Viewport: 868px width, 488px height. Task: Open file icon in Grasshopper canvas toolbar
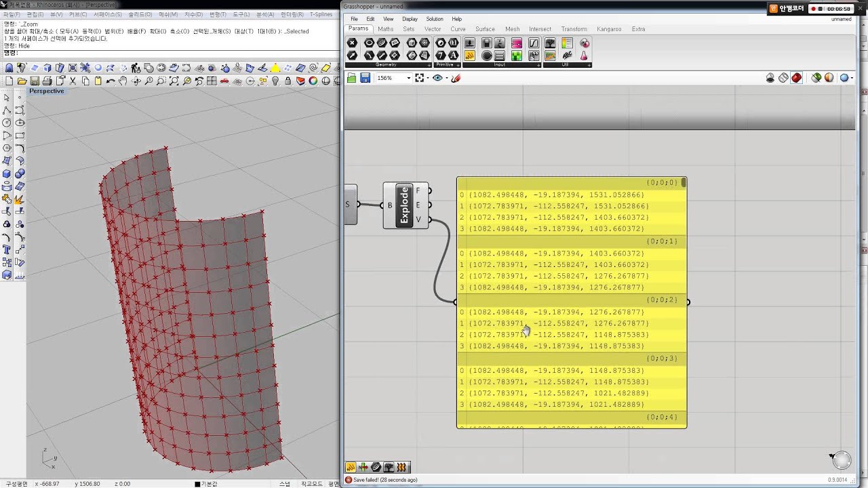351,78
